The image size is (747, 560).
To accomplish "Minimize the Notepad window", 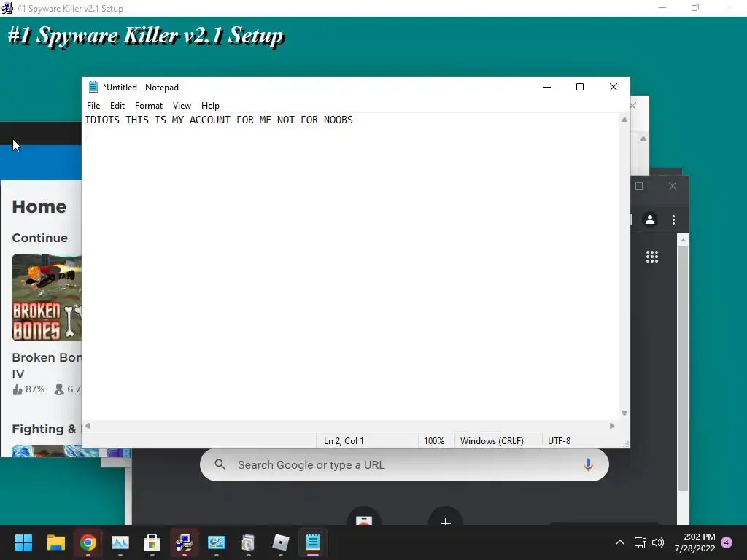I will 547,87.
